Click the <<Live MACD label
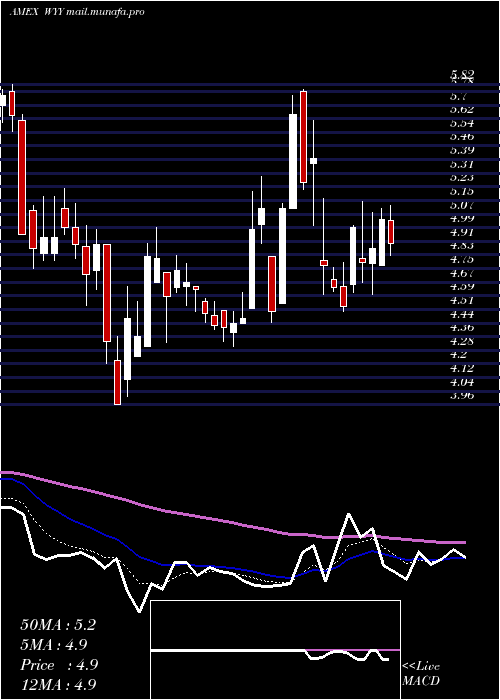 tap(421, 673)
